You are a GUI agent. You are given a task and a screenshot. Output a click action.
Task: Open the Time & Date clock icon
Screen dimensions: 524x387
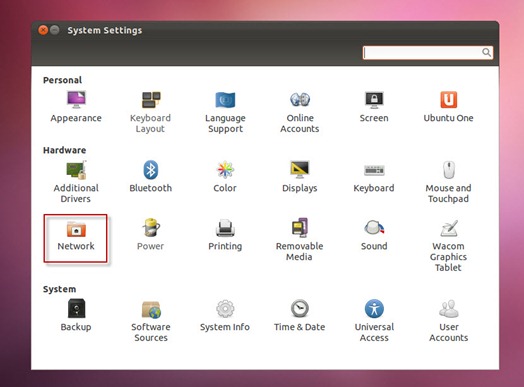click(x=300, y=308)
